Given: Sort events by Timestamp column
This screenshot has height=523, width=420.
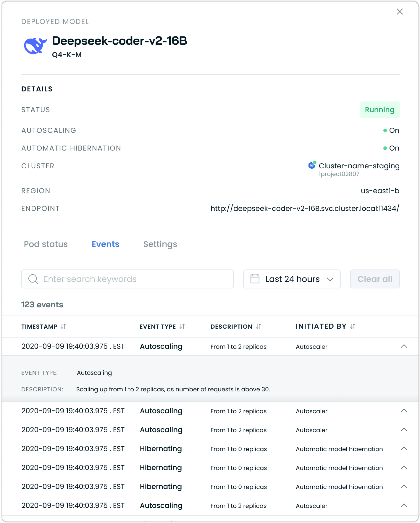Looking at the screenshot, I should point(63,326).
